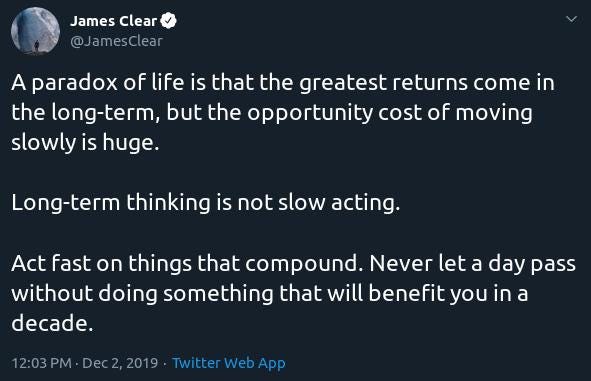Open the Twitter Web App source link

228,363
